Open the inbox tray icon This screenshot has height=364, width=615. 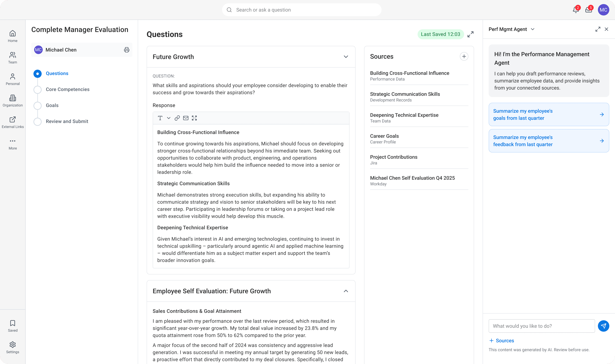pos(588,10)
